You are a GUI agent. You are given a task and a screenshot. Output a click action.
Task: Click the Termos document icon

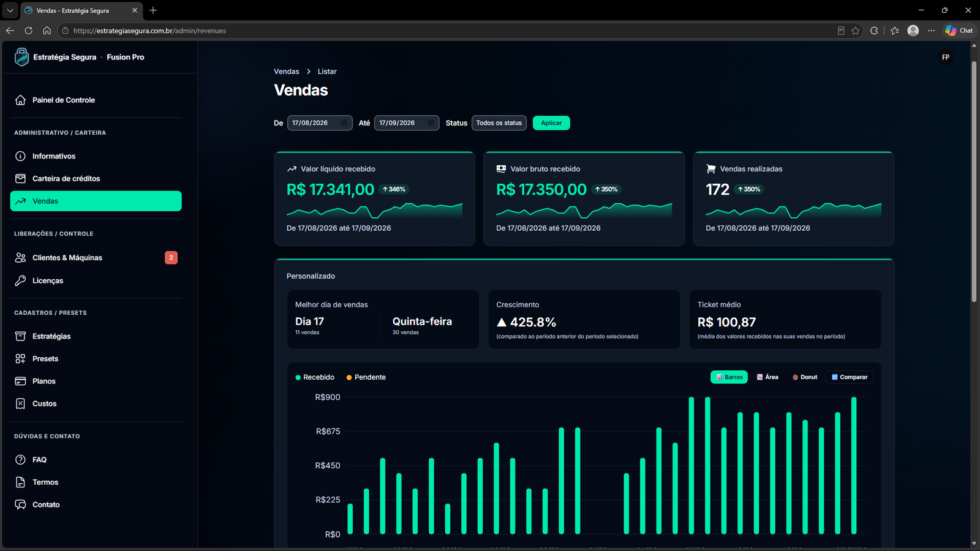(21, 482)
